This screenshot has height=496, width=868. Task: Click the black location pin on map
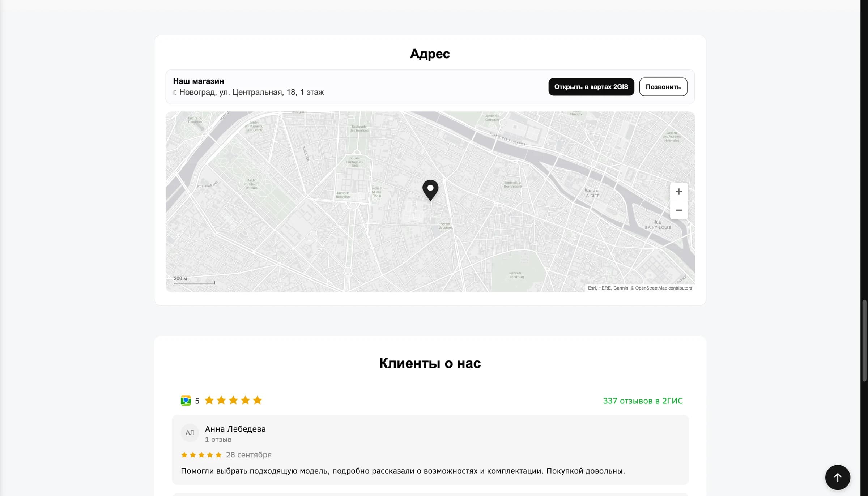coord(430,190)
